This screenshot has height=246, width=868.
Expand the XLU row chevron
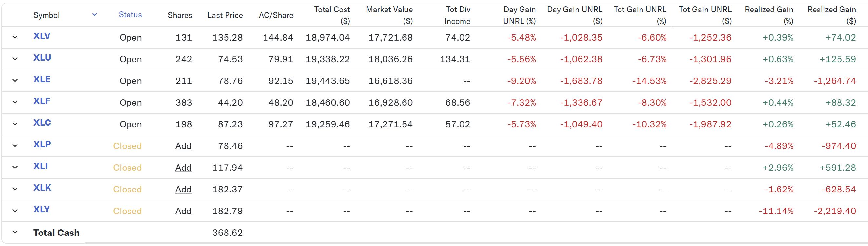pyautogui.click(x=15, y=59)
